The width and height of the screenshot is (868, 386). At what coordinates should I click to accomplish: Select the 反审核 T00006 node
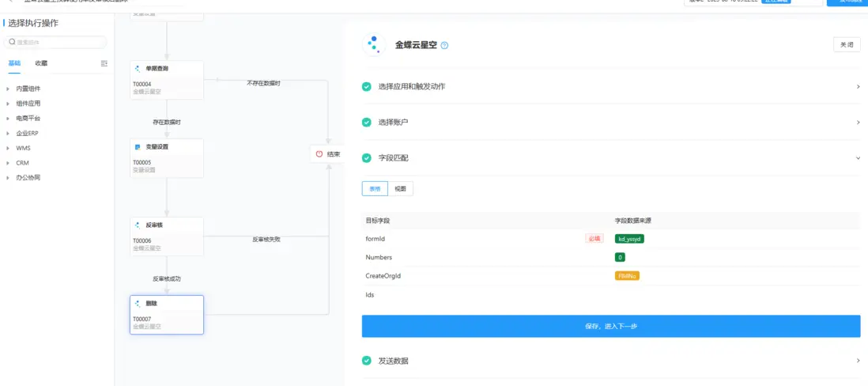[x=167, y=237]
